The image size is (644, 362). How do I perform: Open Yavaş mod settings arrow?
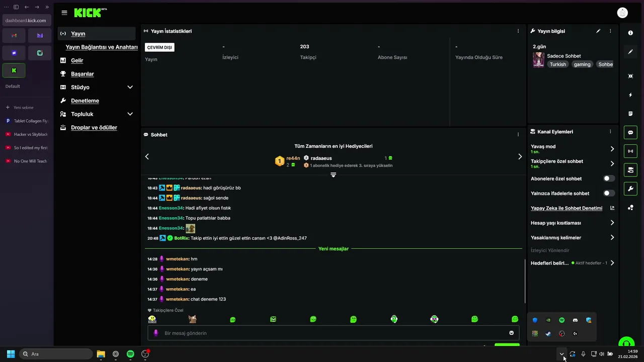point(612,149)
